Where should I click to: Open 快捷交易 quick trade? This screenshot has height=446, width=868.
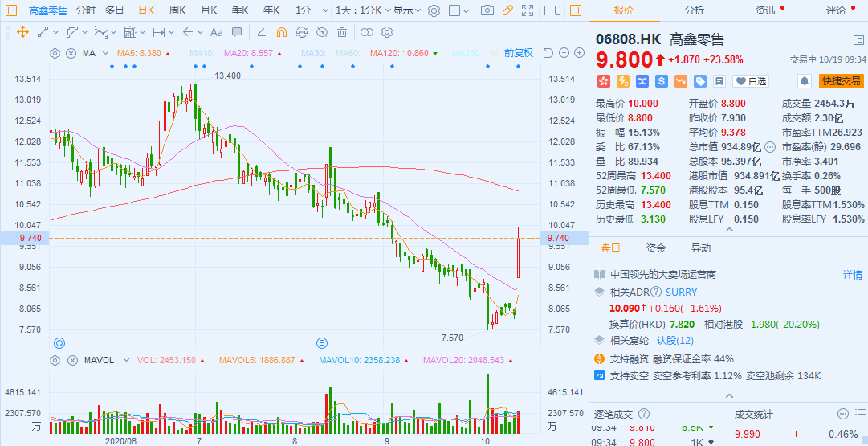[842, 81]
